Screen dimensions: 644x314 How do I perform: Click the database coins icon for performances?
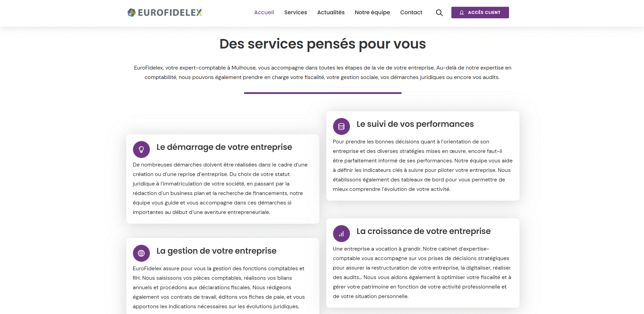(341, 126)
